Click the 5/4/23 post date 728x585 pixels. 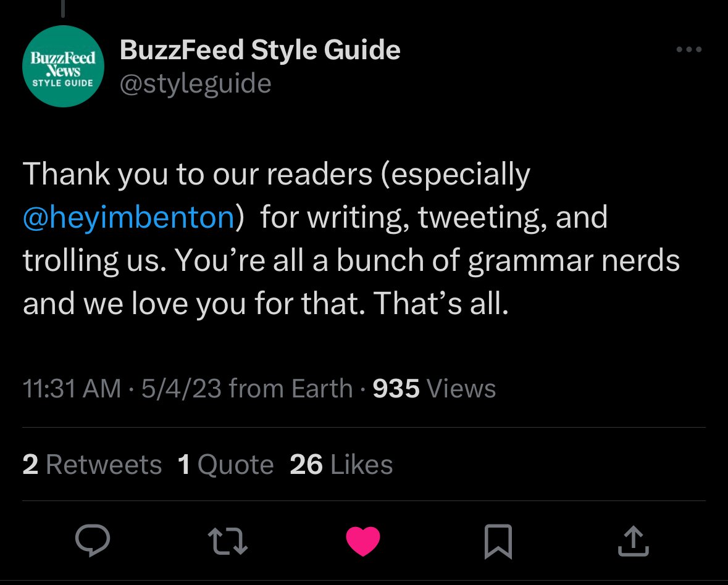pyautogui.click(x=182, y=389)
